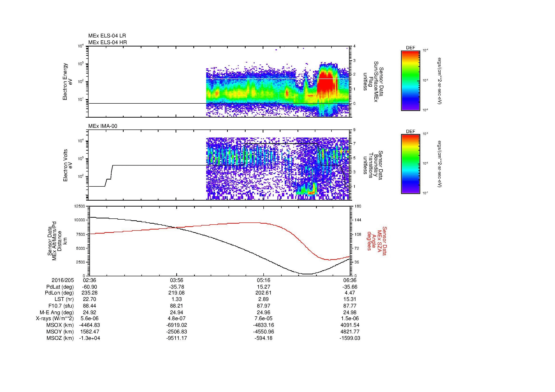
Task: Click the PdLon value '4.47'
Action: [350, 293]
